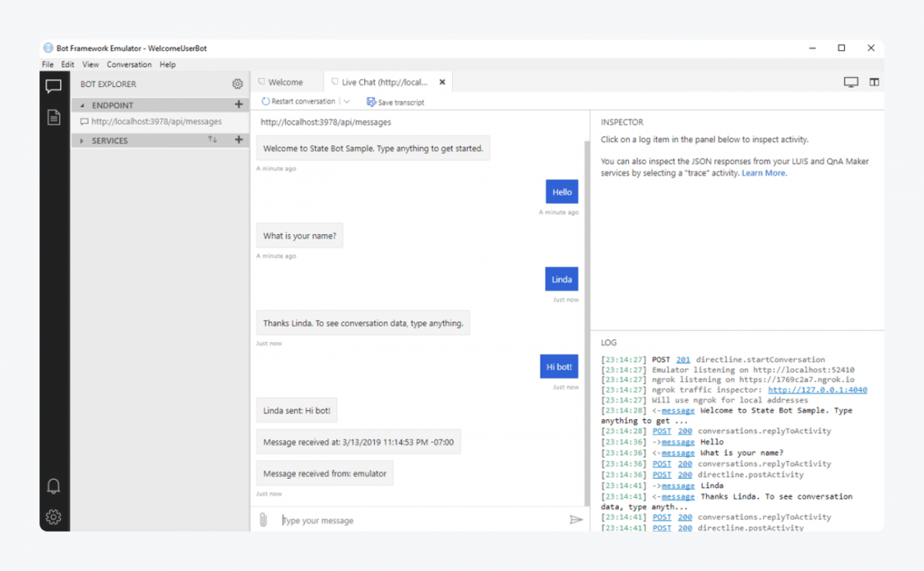
Task: Select the Conversations icon in the left sidebar
Action: [x=53, y=86]
